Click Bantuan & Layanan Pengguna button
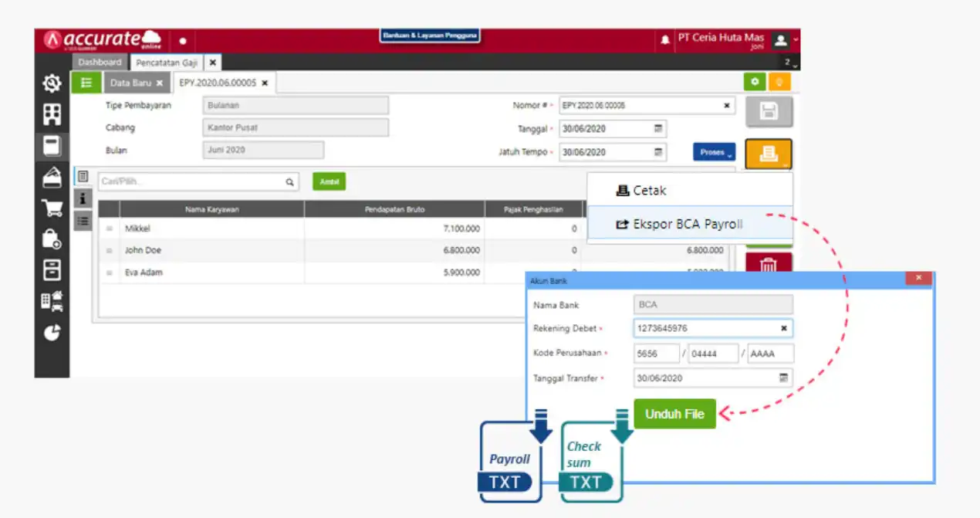The height and width of the screenshot is (518, 980). coord(431,36)
